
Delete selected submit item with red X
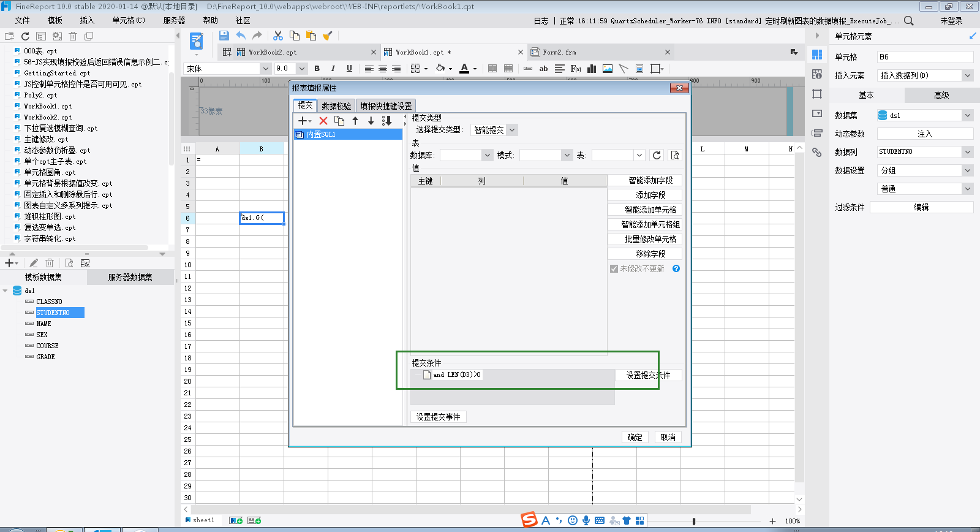323,121
